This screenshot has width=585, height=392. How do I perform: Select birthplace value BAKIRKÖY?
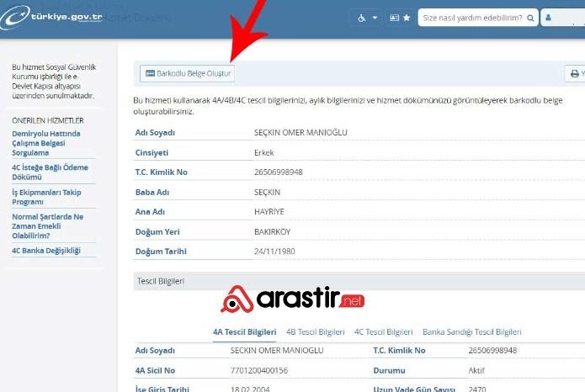(x=273, y=231)
